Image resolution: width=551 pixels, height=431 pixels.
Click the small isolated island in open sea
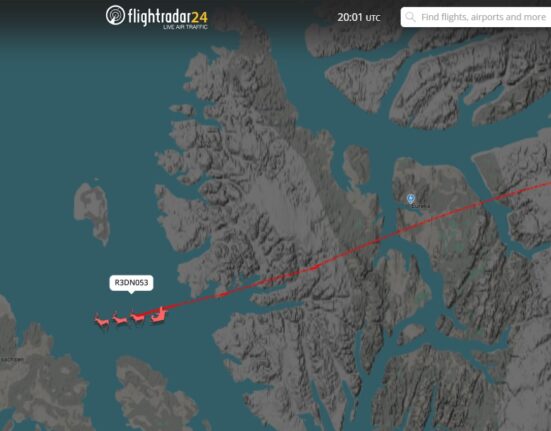(x=92, y=211)
